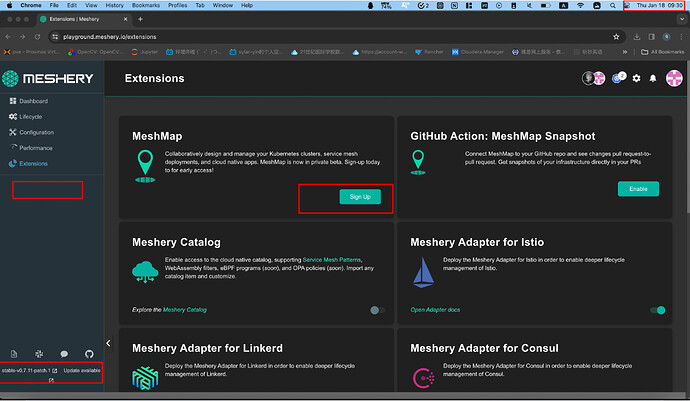Click the Consul adapter logo
690x401 pixels.
(423, 378)
